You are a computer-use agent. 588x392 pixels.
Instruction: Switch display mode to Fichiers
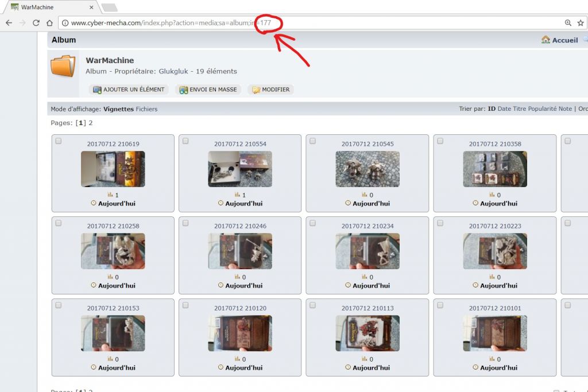[146, 109]
